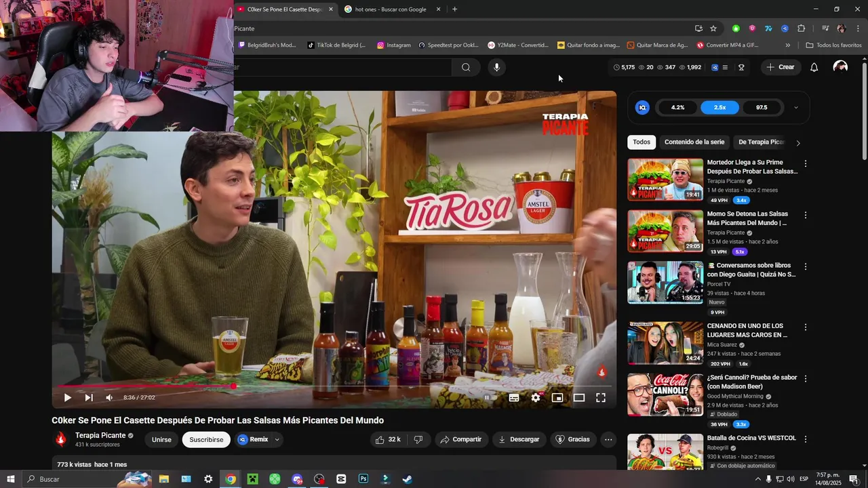Open more actions ellipsis below video

click(x=608, y=439)
